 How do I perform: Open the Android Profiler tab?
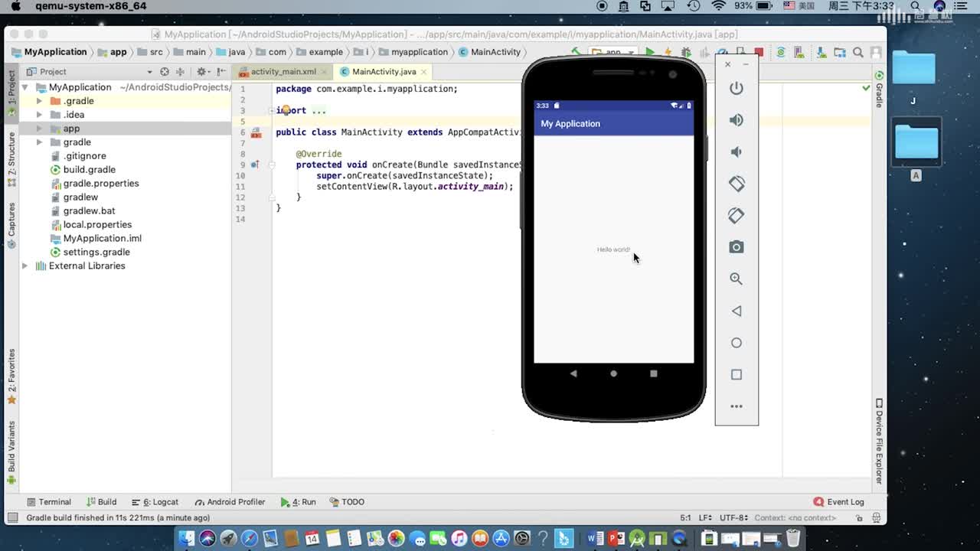230,502
